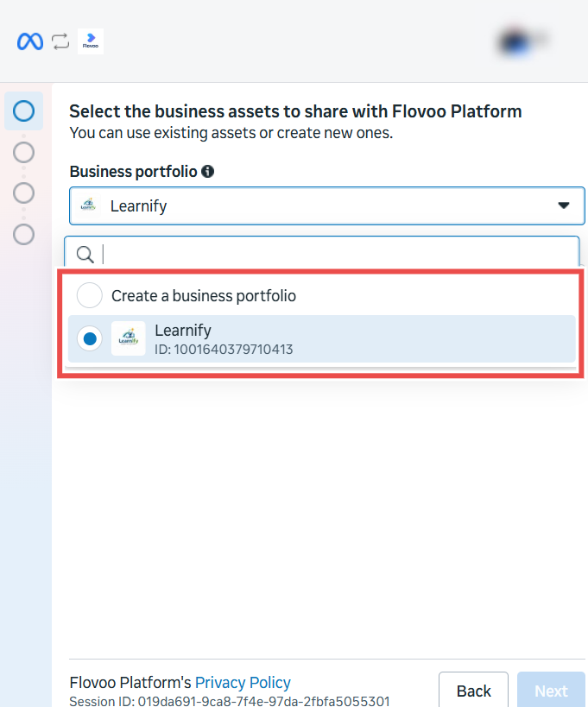Focus the portfolio search field

click(322, 254)
